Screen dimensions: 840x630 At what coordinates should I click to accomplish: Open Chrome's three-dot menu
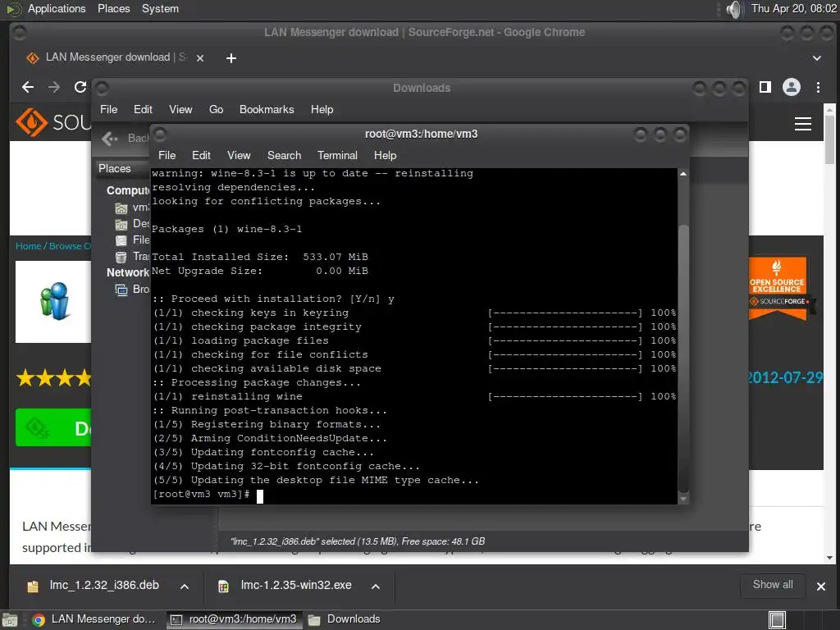tap(818, 87)
